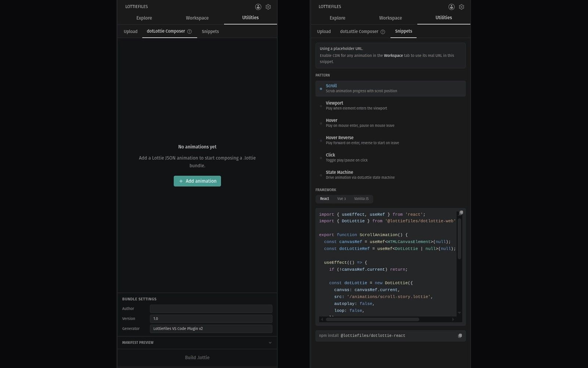Click the Add animation button
Image resolution: width=588 pixels, height=368 pixels.
point(197,181)
